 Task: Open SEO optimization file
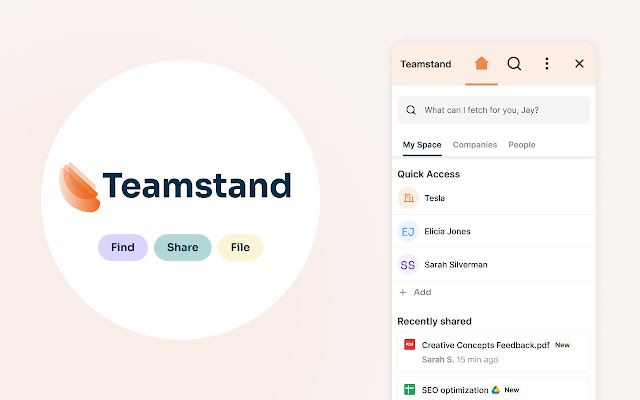point(455,390)
